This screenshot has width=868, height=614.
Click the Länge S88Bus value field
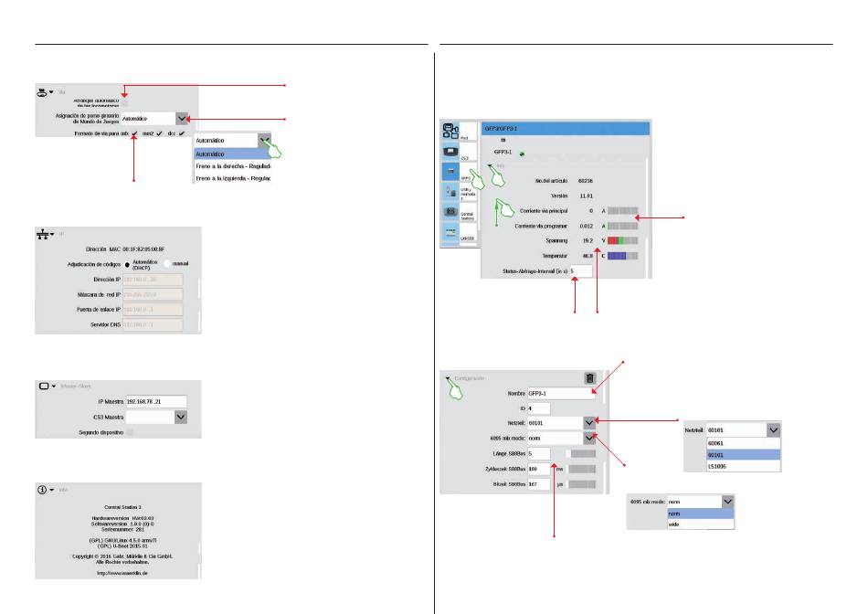pyautogui.click(x=539, y=453)
